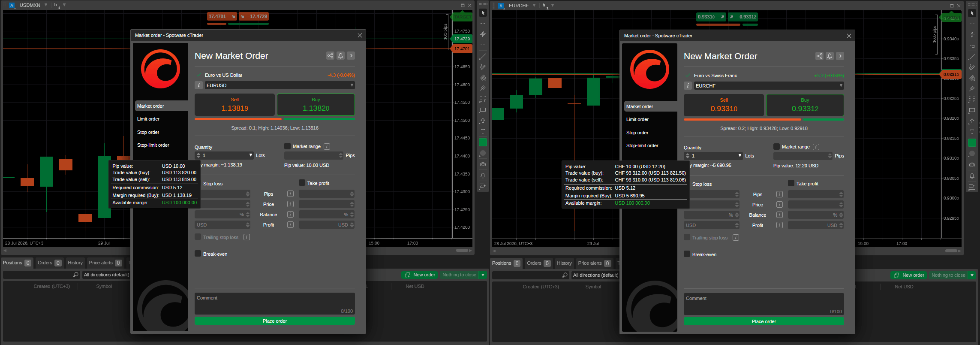
Task: Select the text tool in EURCHF chart toolbar
Action: click(972, 132)
